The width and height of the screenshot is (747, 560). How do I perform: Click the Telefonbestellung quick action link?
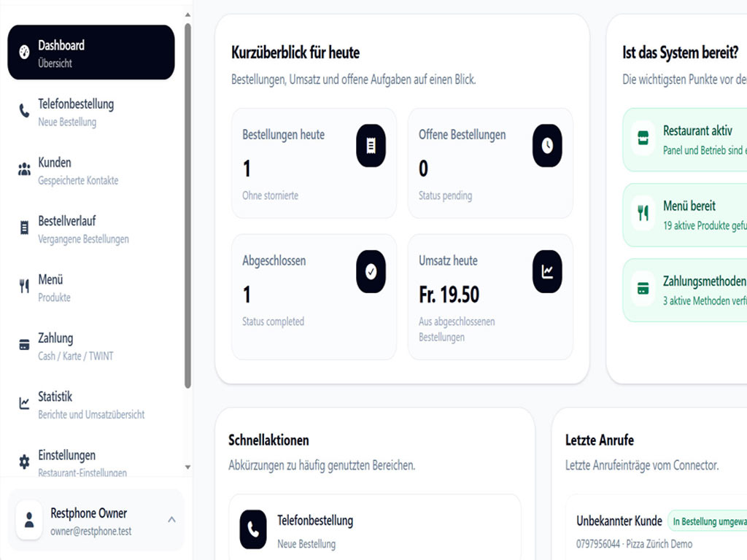tap(375, 529)
